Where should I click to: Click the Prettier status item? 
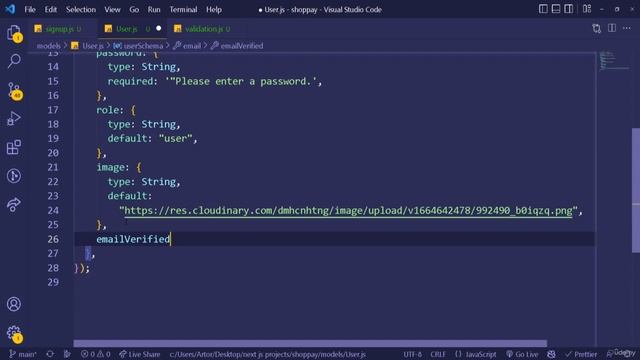[581, 354]
